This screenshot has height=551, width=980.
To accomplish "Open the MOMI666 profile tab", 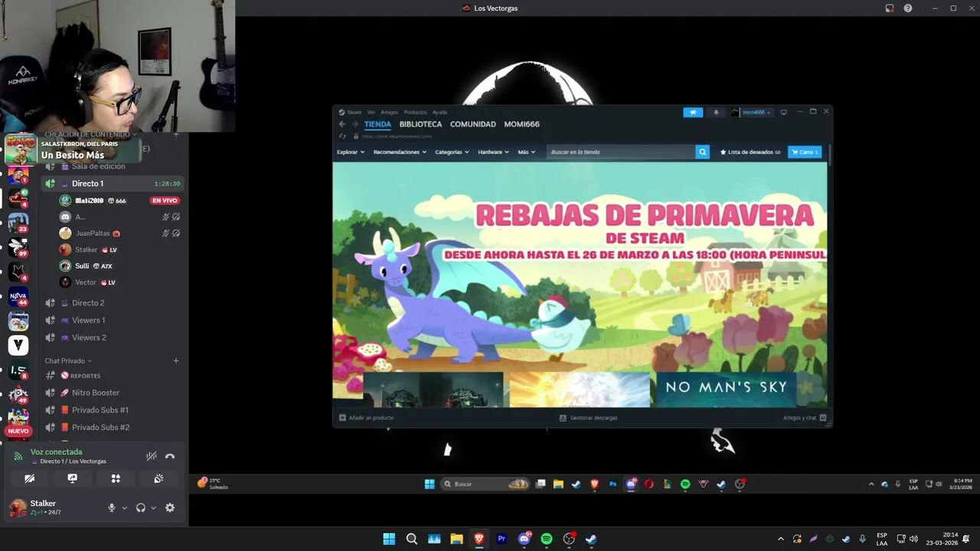I will (x=521, y=124).
